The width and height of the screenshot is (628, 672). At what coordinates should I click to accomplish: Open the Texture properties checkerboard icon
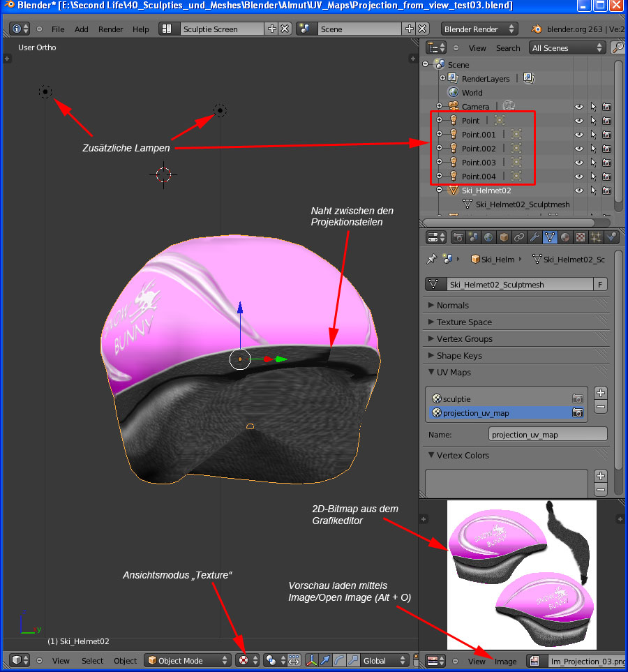(x=581, y=237)
